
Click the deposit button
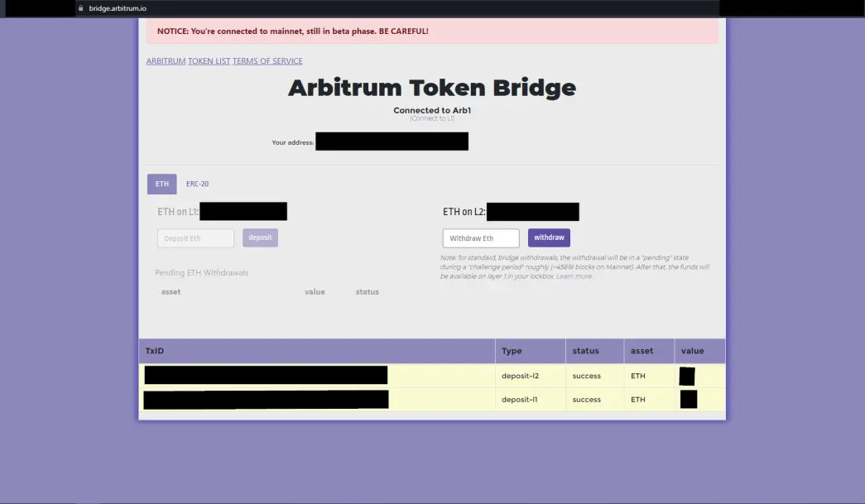pyautogui.click(x=261, y=238)
